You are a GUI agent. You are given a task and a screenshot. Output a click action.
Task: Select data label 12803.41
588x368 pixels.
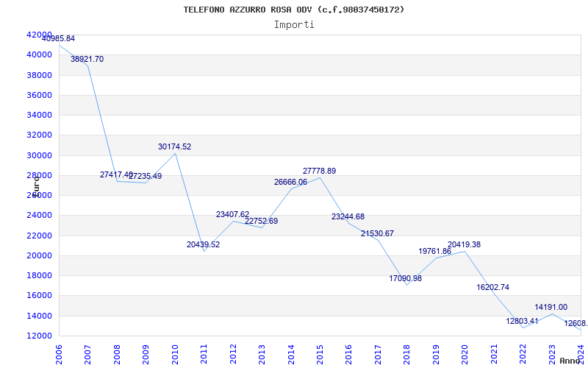point(522,322)
